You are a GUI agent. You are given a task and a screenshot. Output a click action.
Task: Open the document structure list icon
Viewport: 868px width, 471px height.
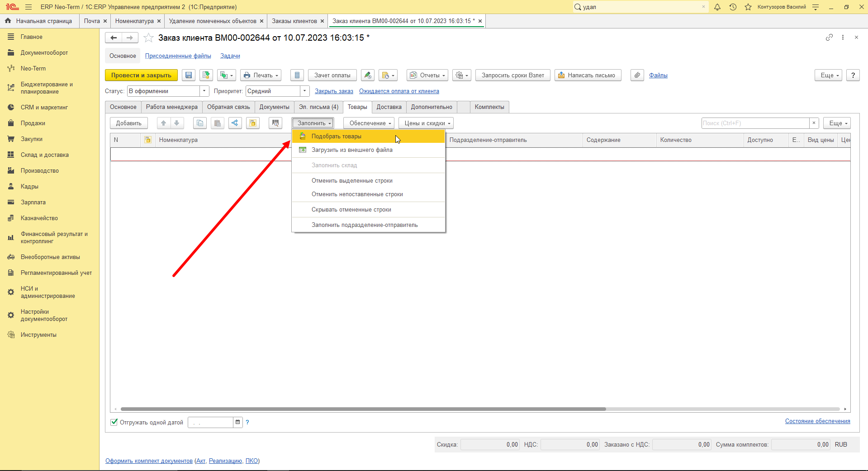[297, 75]
